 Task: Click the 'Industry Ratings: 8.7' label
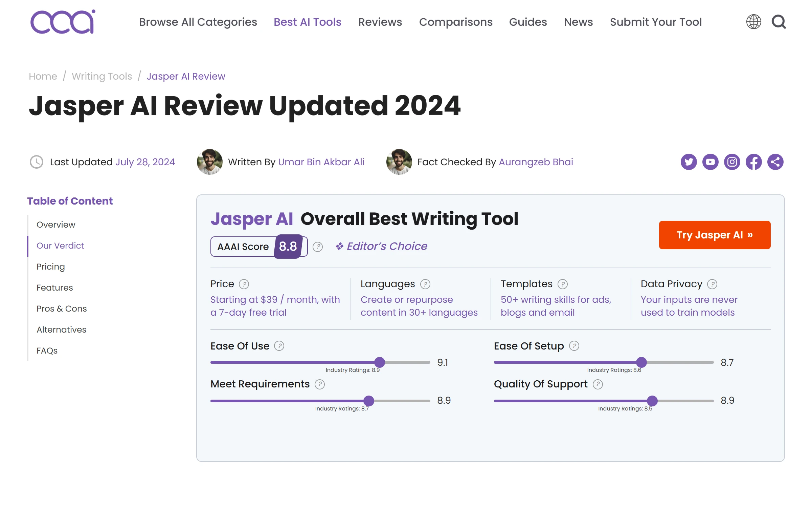[x=342, y=409]
